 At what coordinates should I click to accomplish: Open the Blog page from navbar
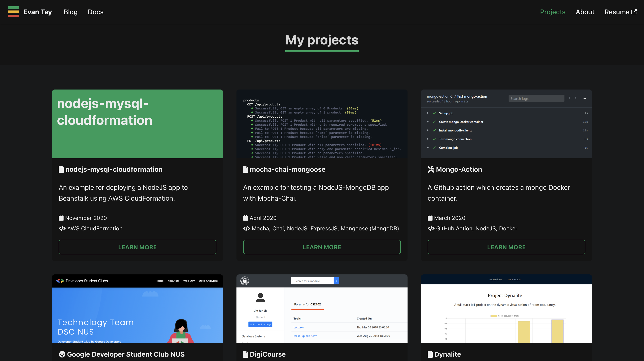tap(70, 12)
